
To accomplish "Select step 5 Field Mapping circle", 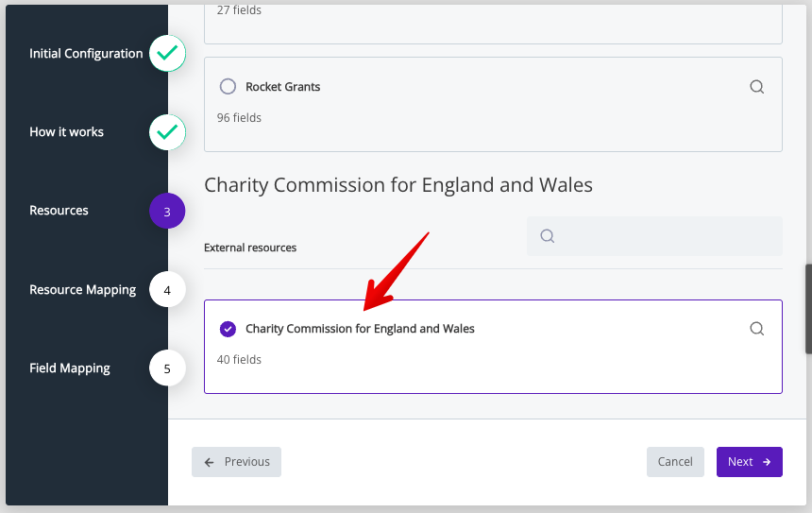I will click(167, 368).
